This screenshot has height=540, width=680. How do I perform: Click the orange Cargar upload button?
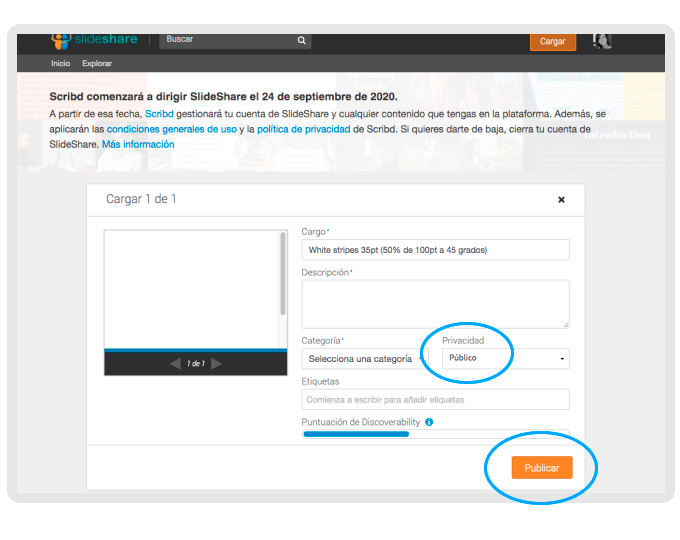coord(553,42)
